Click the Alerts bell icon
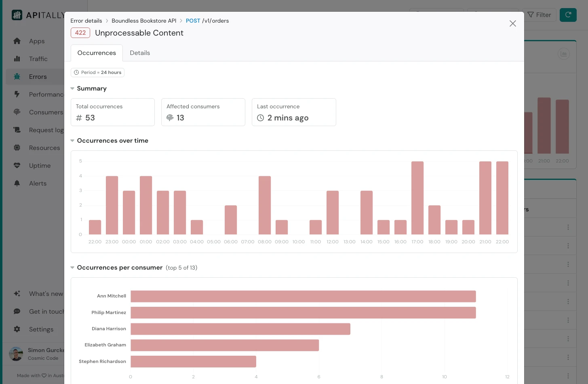 [x=17, y=184]
